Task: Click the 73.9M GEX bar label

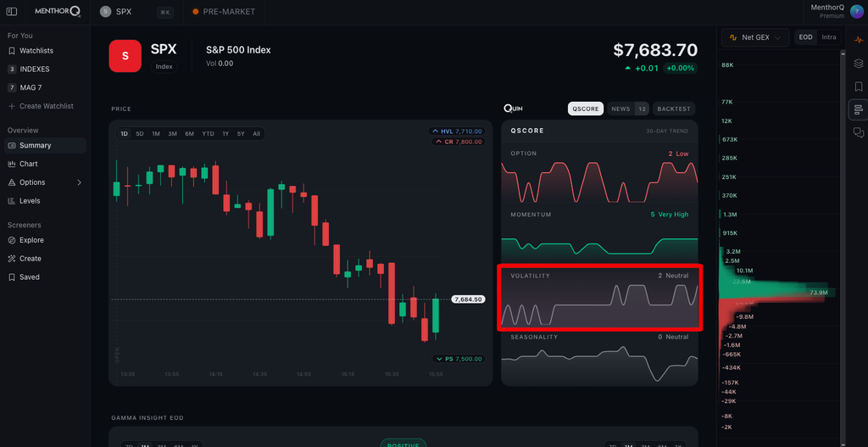Action: pyautogui.click(x=818, y=292)
